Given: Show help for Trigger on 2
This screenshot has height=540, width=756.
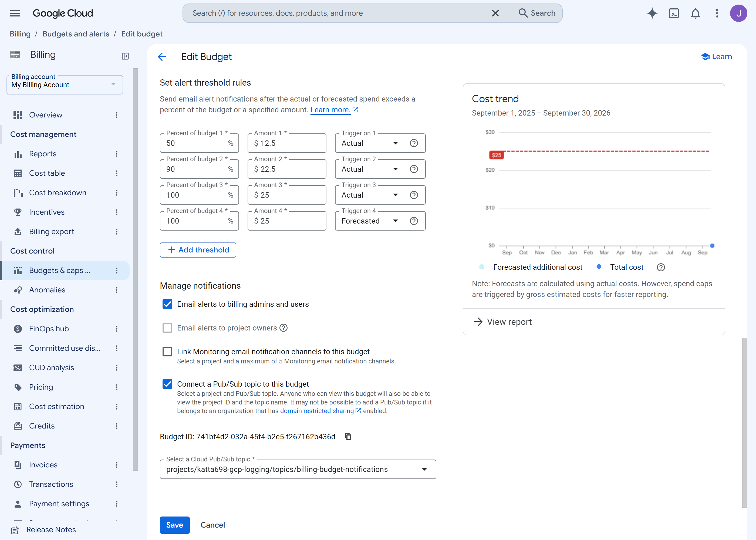Looking at the screenshot, I should click(414, 169).
